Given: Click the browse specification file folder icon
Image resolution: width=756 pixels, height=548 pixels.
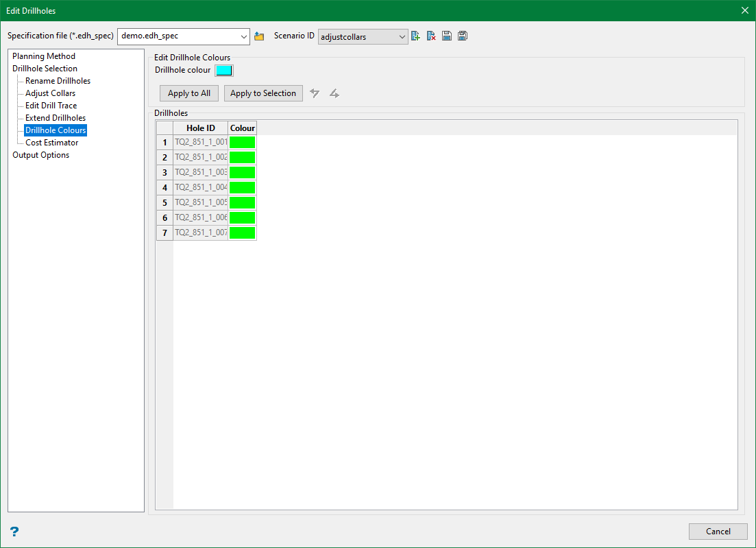Looking at the screenshot, I should 259,36.
